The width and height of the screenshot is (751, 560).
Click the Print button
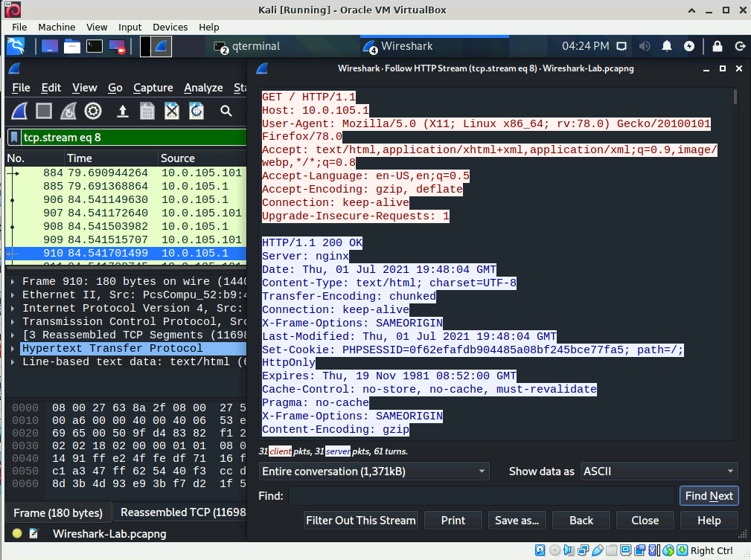click(x=453, y=521)
